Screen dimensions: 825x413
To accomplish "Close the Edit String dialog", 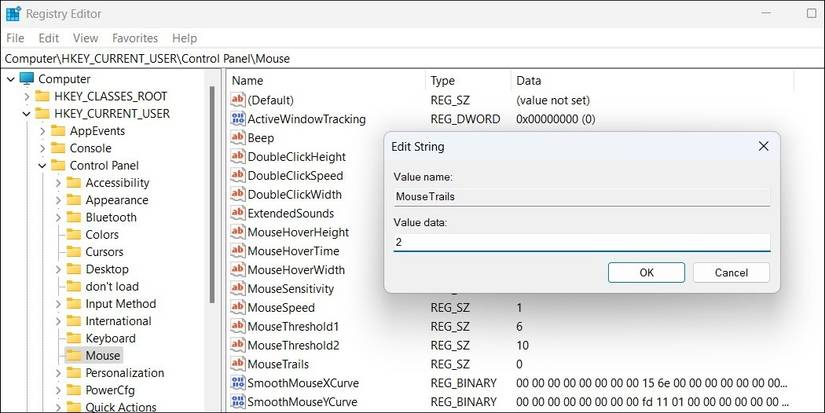I will coord(763,146).
